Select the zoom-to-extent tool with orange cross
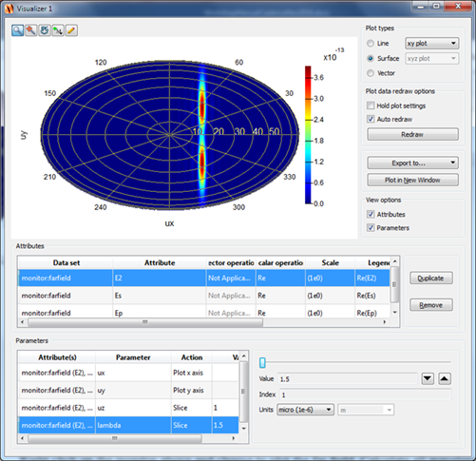 pyautogui.click(x=31, y=30)
